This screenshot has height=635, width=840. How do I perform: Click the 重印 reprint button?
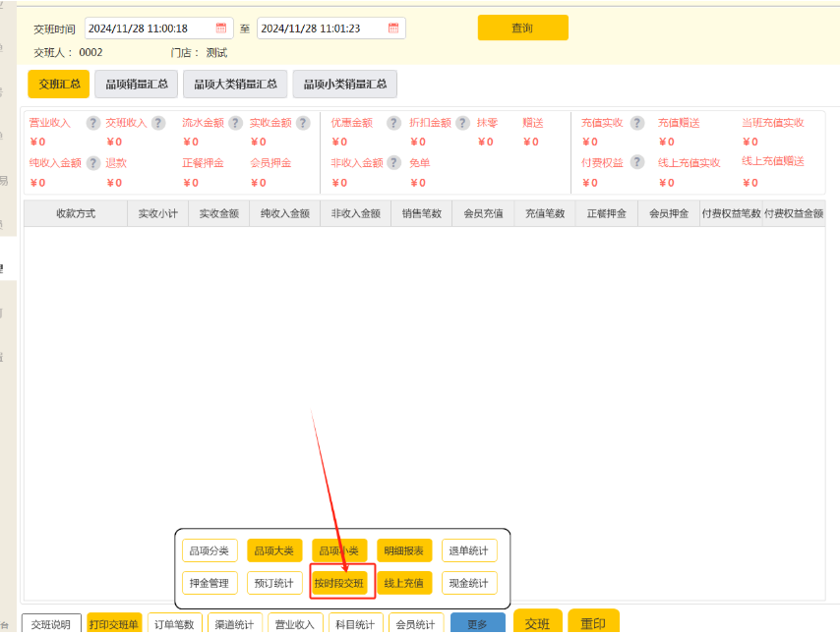(593, 622)
